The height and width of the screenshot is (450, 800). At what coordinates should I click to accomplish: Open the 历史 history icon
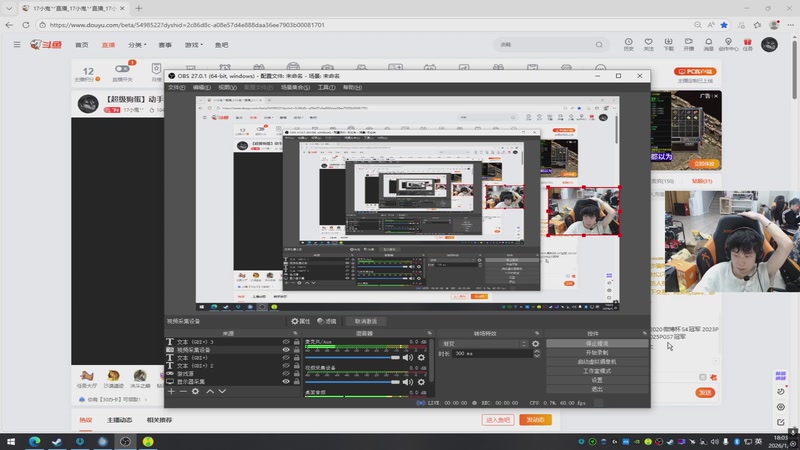[x=629, y=44]
